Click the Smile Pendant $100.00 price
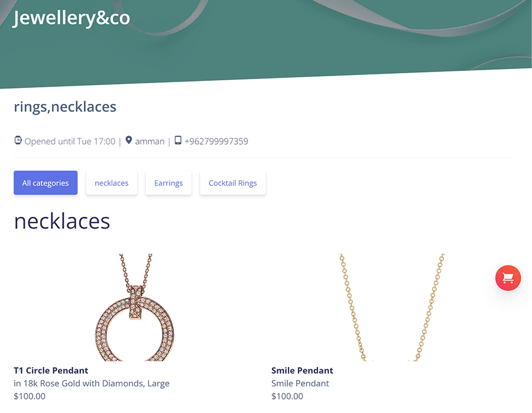The height and width of the screenshot is (413, 532). [x=287, y=396]
